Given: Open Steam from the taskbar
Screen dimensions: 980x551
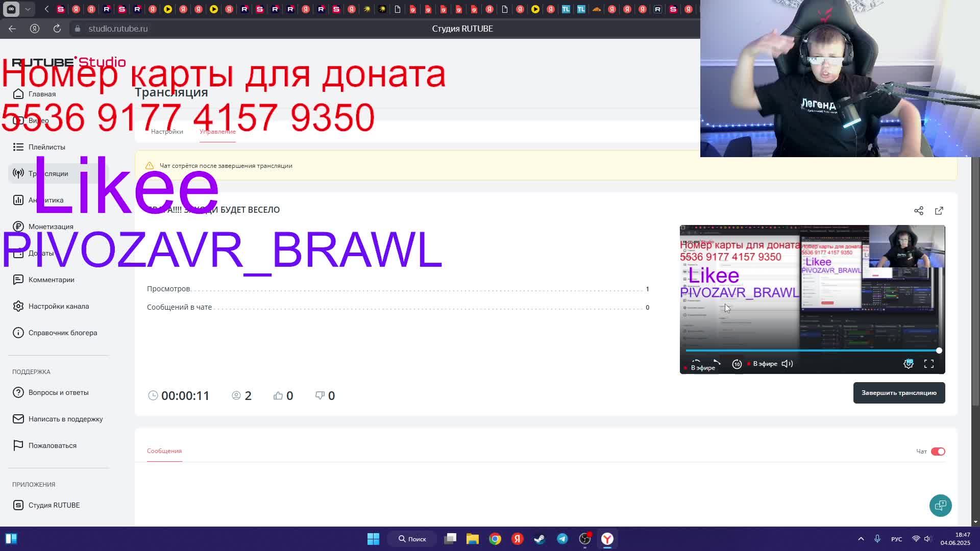Looking at the screenshot, I should click(540, 539).
